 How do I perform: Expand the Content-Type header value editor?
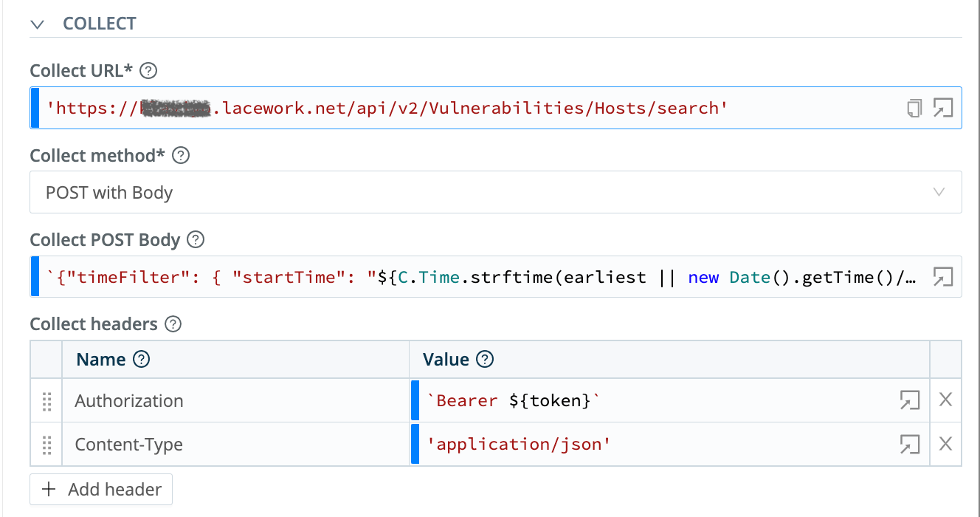pyautogui.click(x=909, y=444)
